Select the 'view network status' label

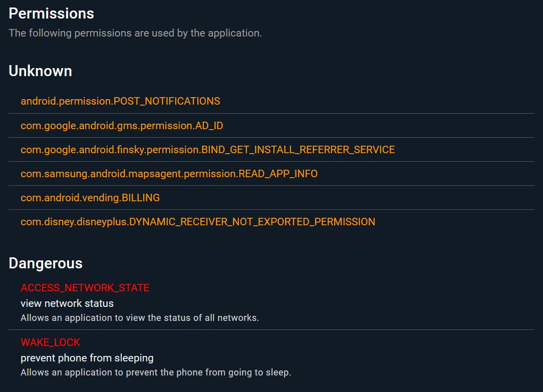click(x=67, y=303)
